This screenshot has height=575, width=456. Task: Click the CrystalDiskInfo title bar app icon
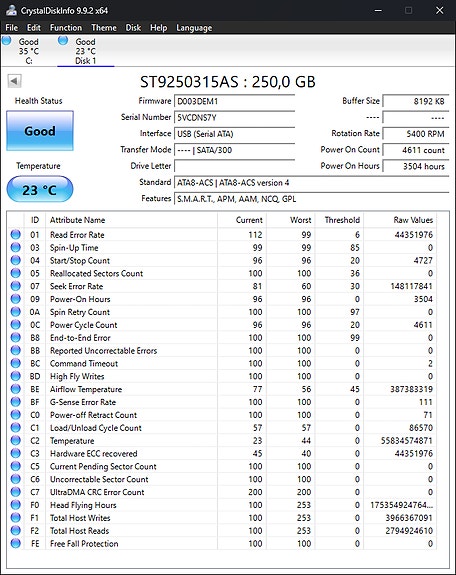[x=11, y=10]
